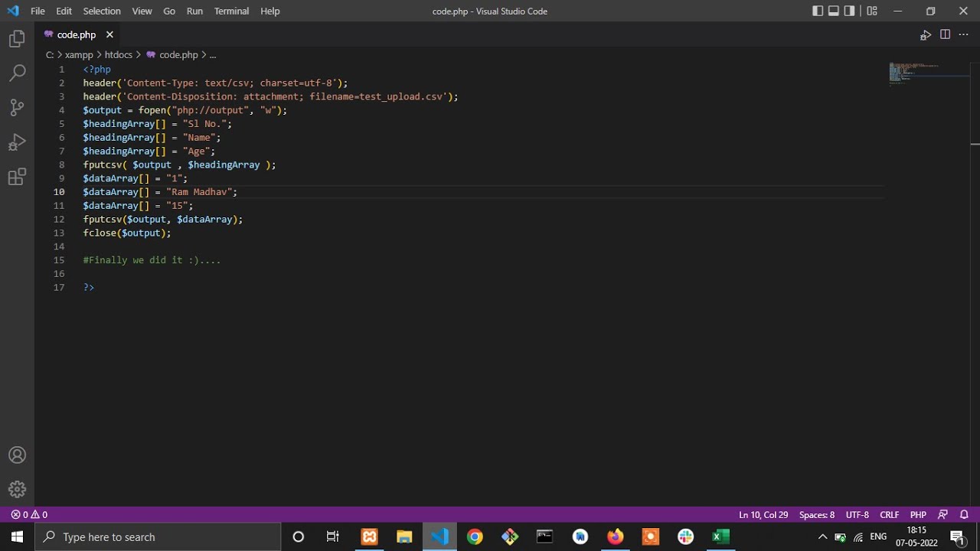This screenshot has height=551, width=980.
Task: Click the '"Ram Madhav"' string
Action: [x=198, y=192]
